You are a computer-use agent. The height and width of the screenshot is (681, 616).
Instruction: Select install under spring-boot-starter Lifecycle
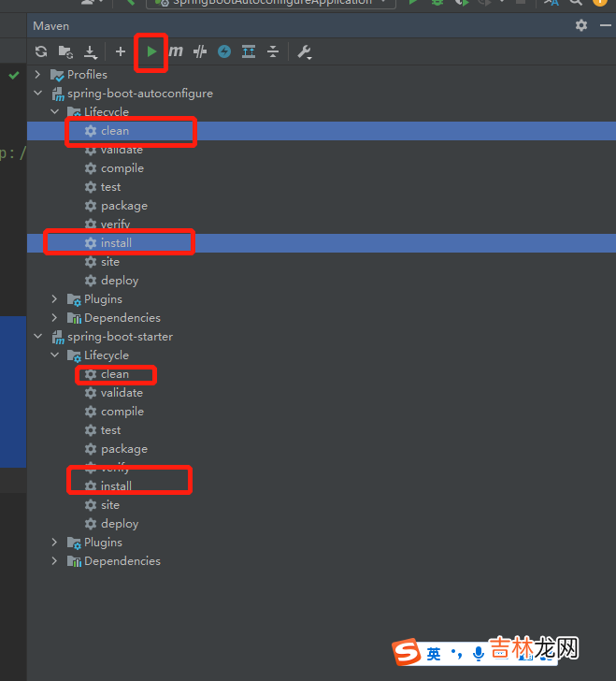pyautogui.click(x=116, y=486)
